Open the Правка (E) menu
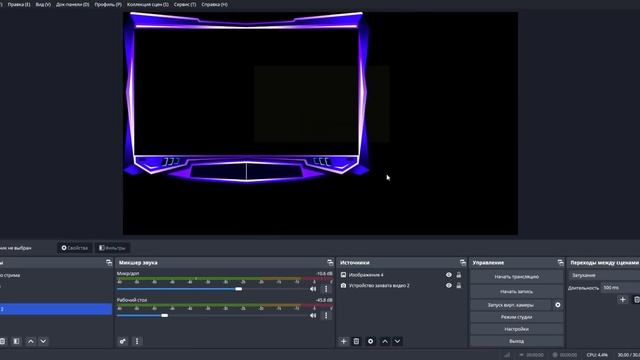This screenshot has width=640, height=360. (19, 4)
